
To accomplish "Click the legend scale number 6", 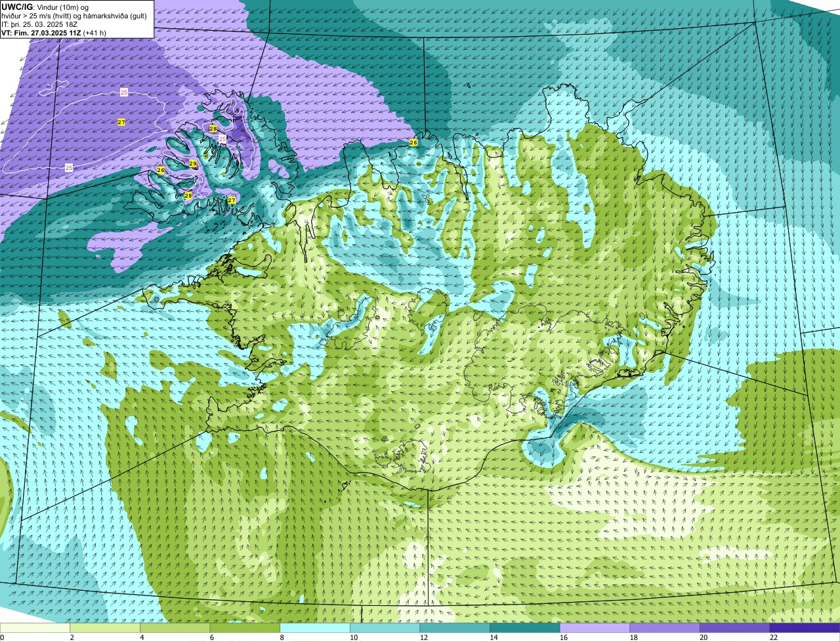I will (212, 637).
